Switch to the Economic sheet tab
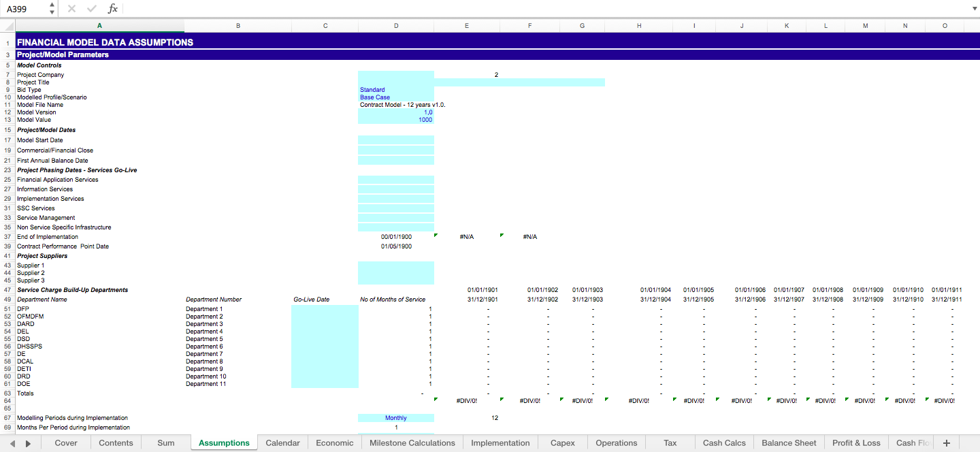The height and width of the screenshot is (452, 980). point(335,443)
